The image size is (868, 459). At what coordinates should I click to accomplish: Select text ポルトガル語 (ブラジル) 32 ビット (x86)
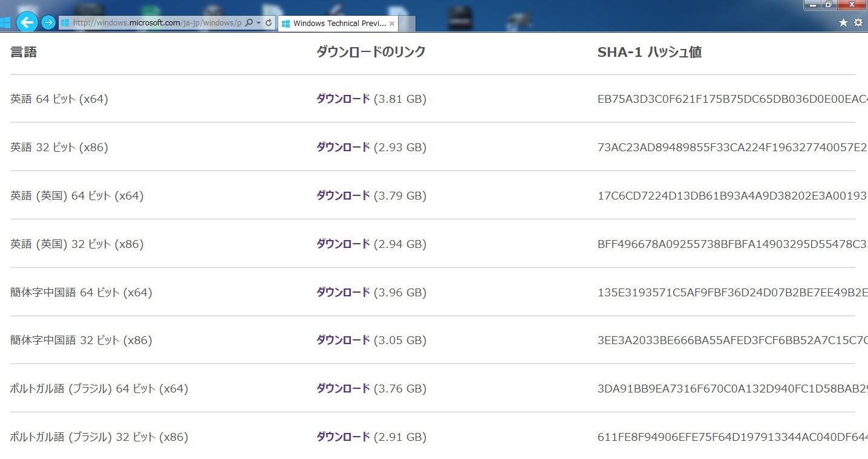[99, 437]
